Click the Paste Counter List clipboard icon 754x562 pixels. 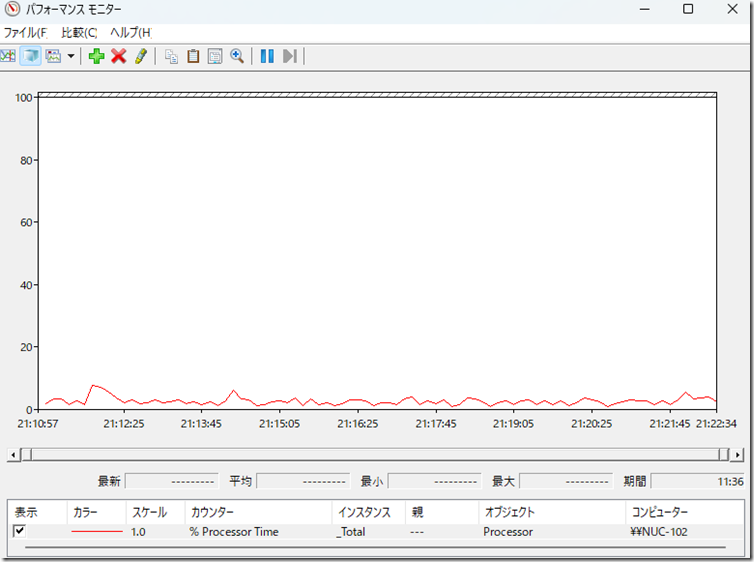tap(193, 56)
